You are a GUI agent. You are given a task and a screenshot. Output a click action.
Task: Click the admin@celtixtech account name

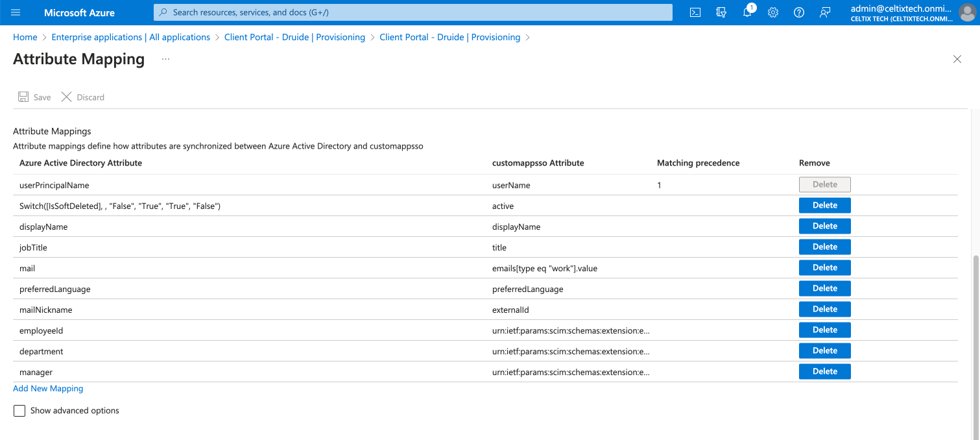[x=901, y=8]
